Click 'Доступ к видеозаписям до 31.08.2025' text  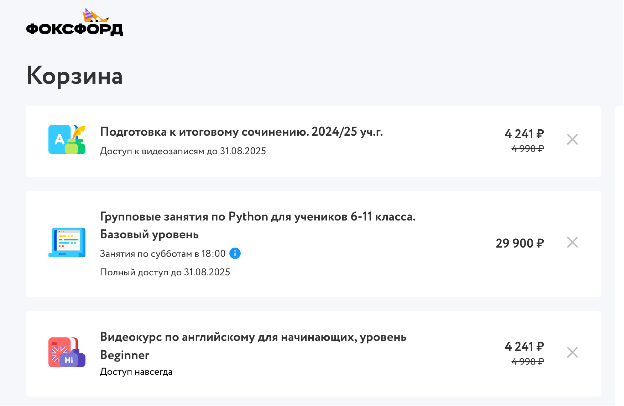(x=183, y=151)
